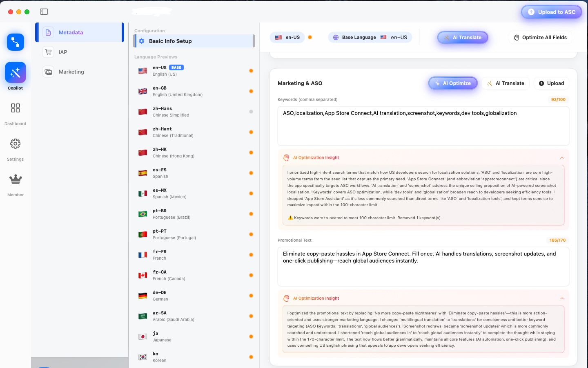
Task: Toggle the sidebar panel icon at top left
Action: (x=44, y=11)
